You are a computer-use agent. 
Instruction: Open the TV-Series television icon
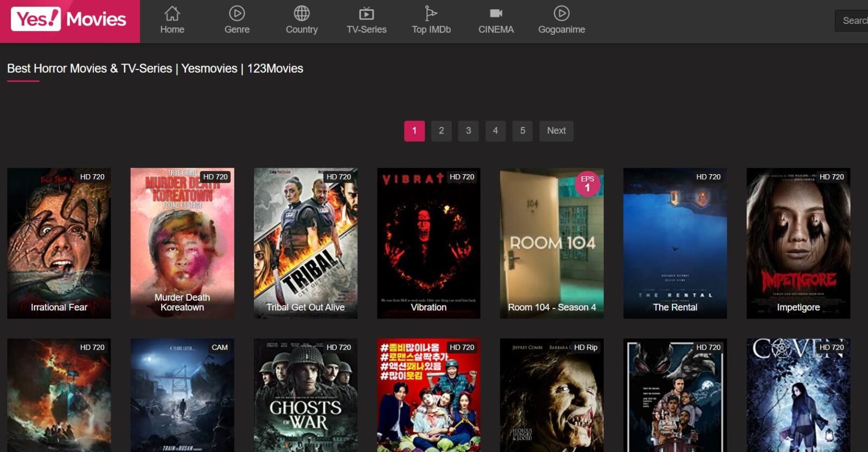367,14
